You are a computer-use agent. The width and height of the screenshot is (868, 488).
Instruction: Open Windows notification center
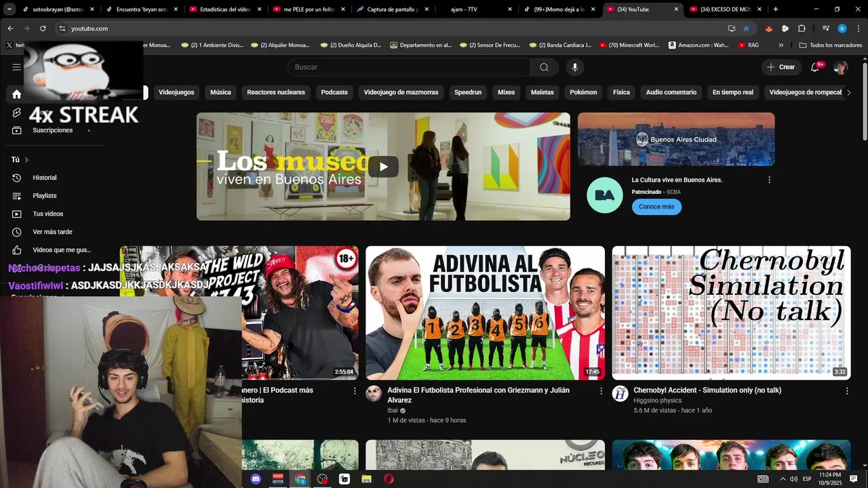click(x=854, y=479)
